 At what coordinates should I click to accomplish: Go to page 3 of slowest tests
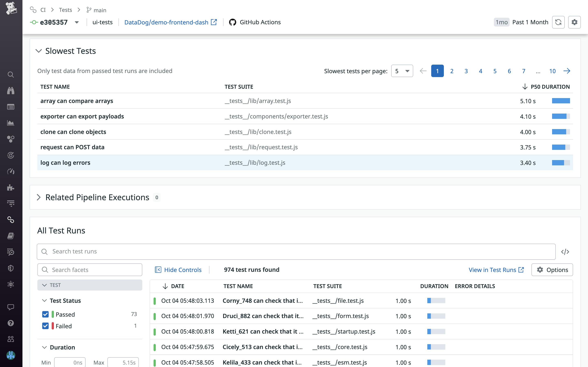(x=466, y=71)
